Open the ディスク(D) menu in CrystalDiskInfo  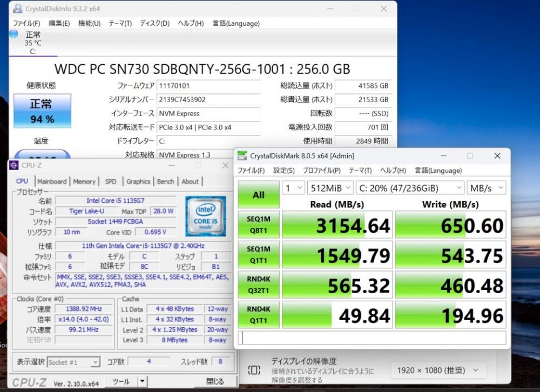pos(154,23)
